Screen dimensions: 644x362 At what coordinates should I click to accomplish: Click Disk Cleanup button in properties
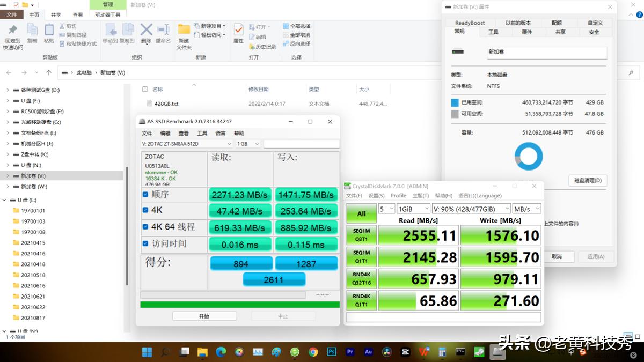click(x=587, y=180)
